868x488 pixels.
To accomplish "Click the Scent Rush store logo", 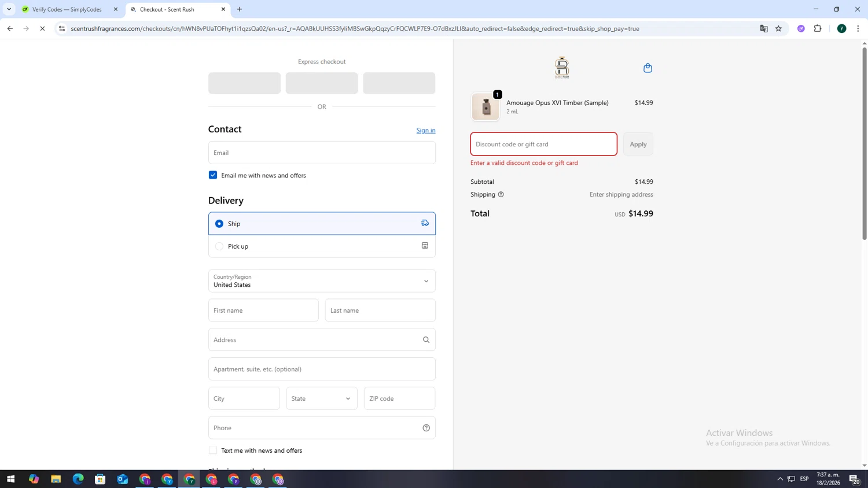I will click(561, 68).
